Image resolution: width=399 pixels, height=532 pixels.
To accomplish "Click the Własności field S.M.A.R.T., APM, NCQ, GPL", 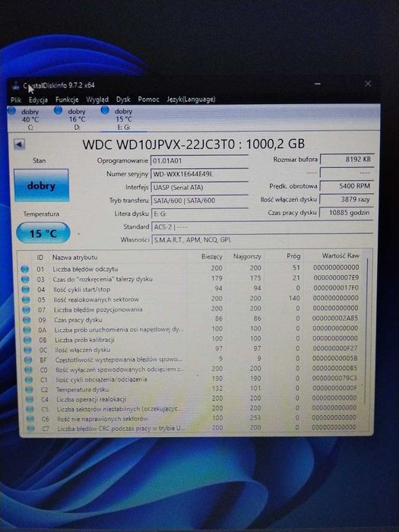I will pyautogui.click(x=263, y=239).
